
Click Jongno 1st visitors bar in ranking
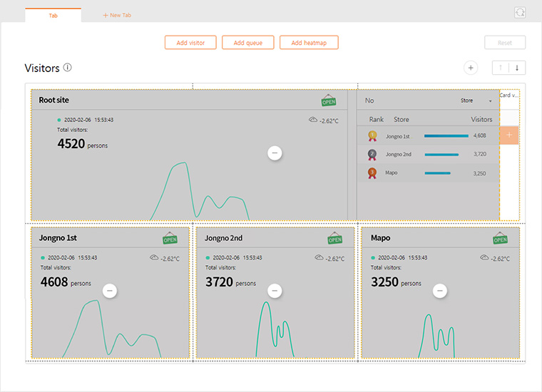pyautogui.click(x=446, y=136)
